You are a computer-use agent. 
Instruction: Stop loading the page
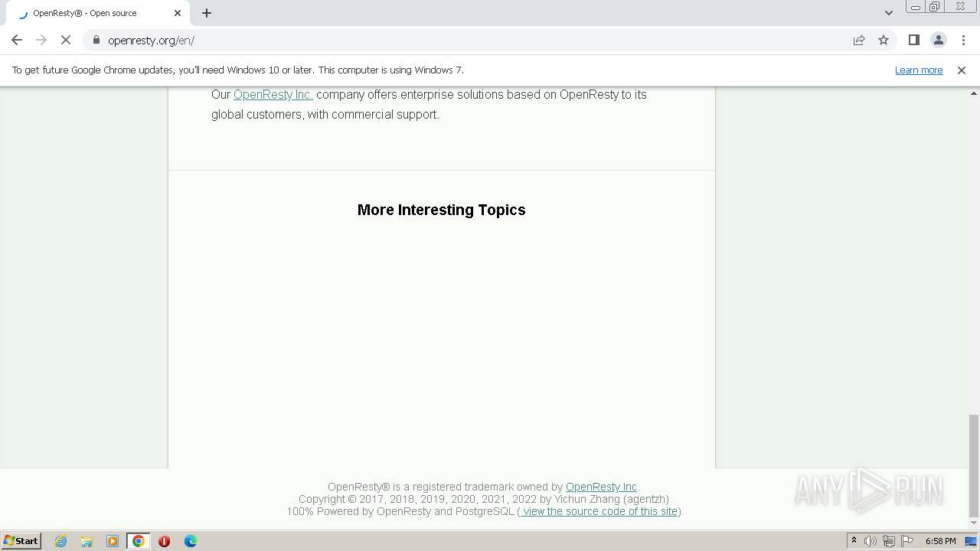click(66, 41)
